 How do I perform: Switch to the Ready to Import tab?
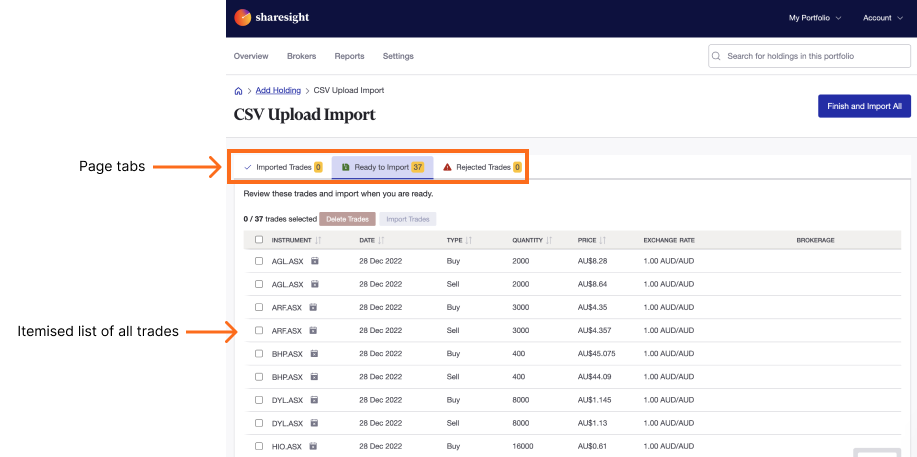pos(382,167)
